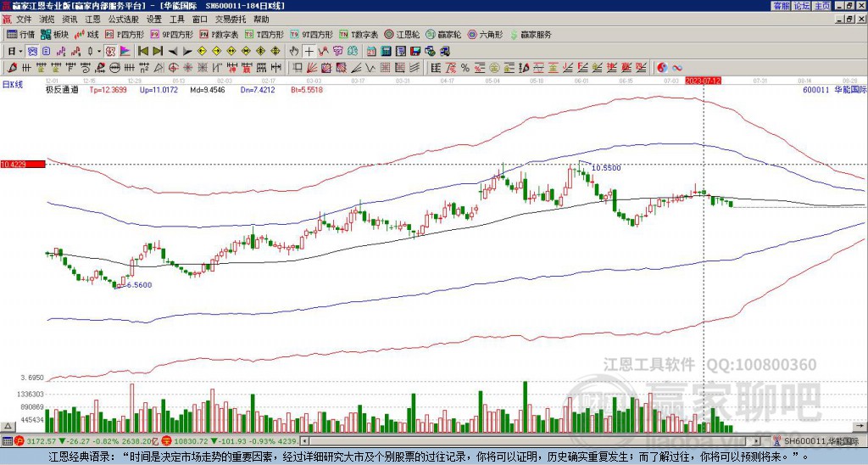
Task: Click the horizontal scrollbar left arrow
Action: (x=304, y=441)
